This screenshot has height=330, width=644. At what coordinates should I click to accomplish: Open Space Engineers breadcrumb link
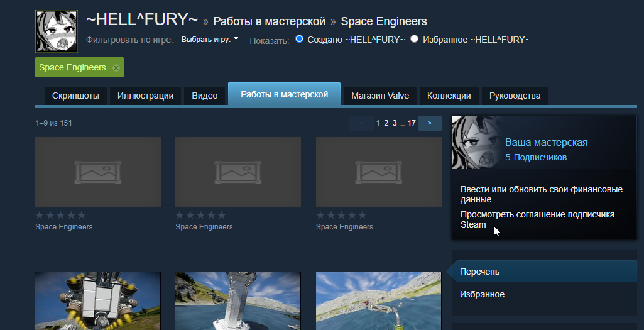point(384,21)
